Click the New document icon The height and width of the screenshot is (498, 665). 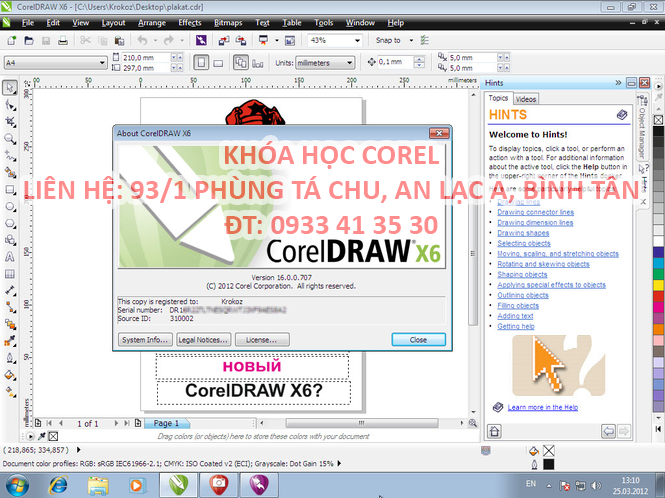coord(11,40)
